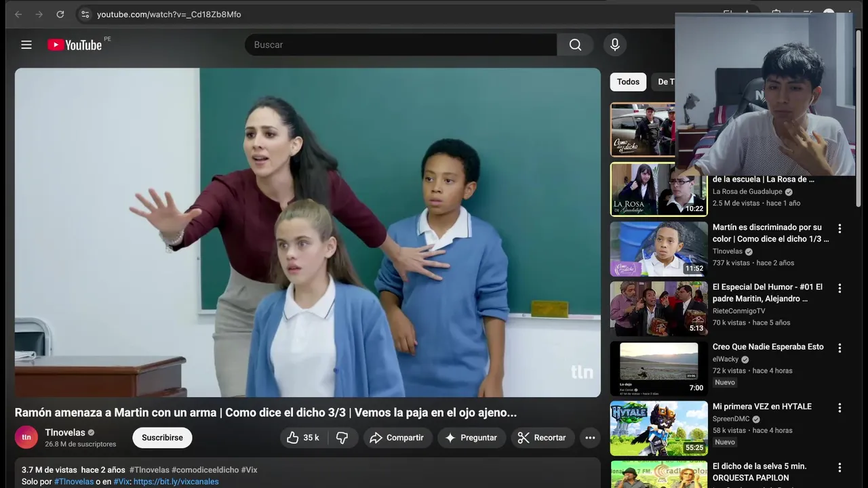Click title El Especial Del Humor #01
The width and height of the screenshot is (868, 488).
(x=768, y=293)
